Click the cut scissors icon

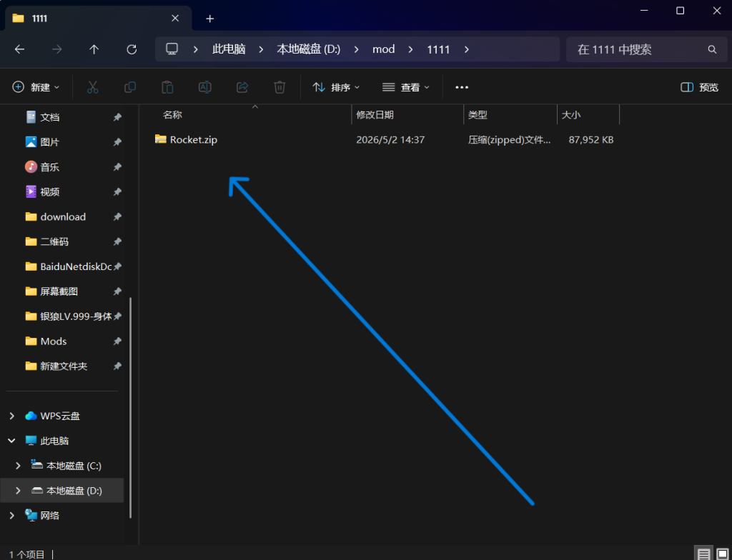93,87
